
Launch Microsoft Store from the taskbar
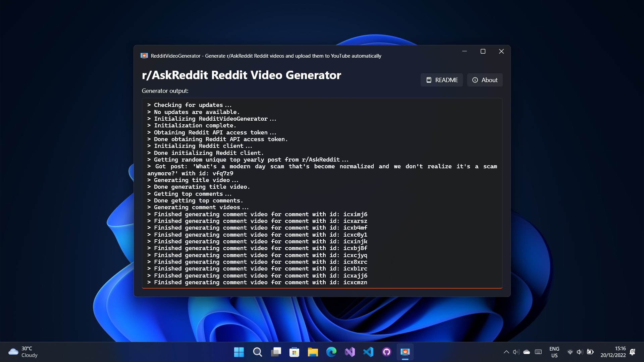294,352
